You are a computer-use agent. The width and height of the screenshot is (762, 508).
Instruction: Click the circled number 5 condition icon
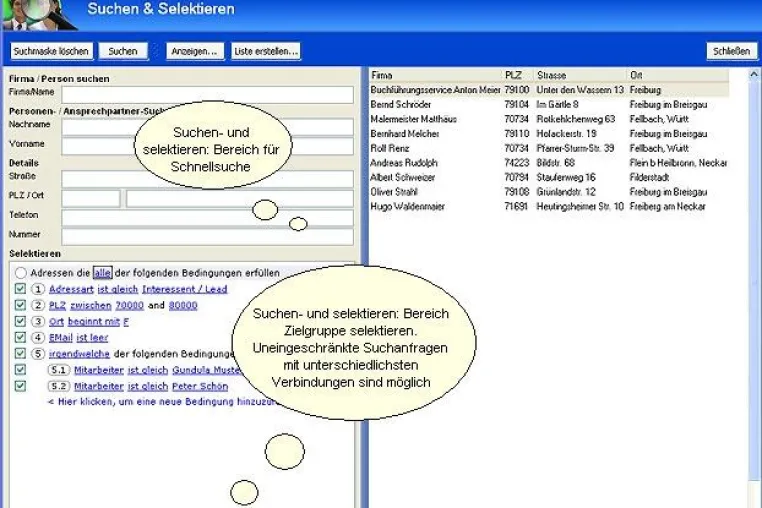38,353
